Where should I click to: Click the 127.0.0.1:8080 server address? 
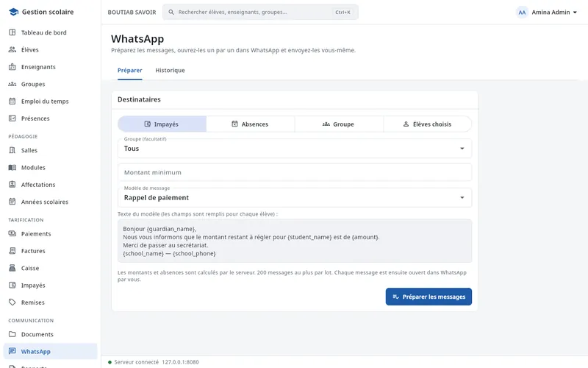(180, 362)
